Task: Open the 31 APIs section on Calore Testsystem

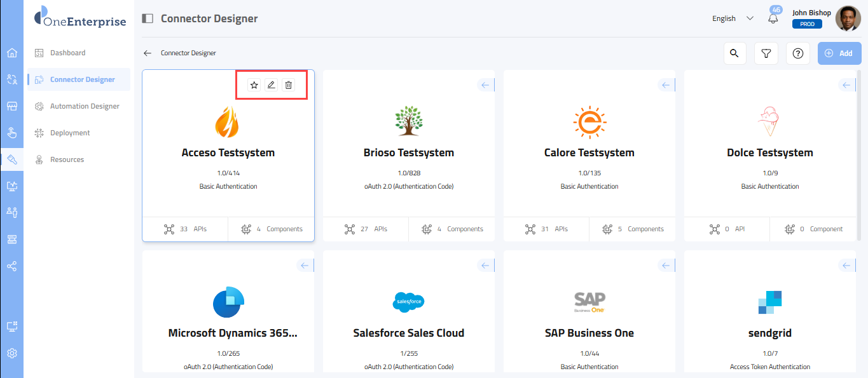Action: pyautogui.click(x=547, y=229)
